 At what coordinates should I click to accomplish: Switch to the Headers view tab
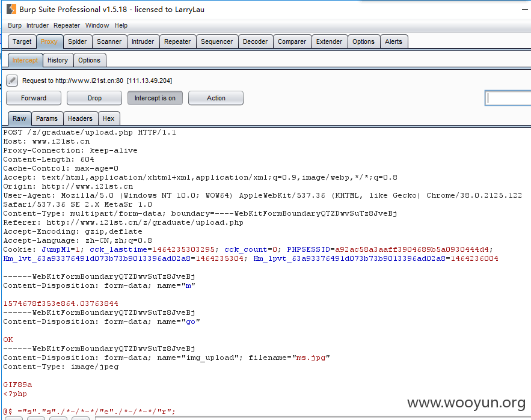80,118
